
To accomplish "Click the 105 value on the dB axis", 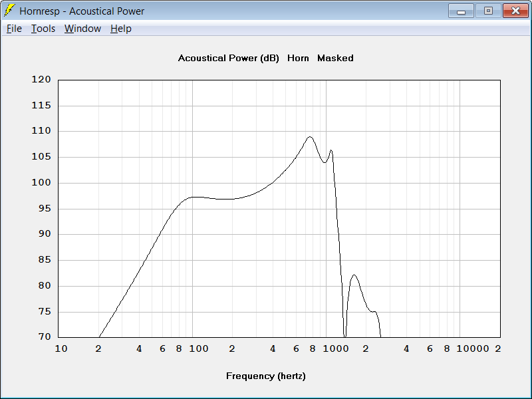I will [x=41, y=157].
